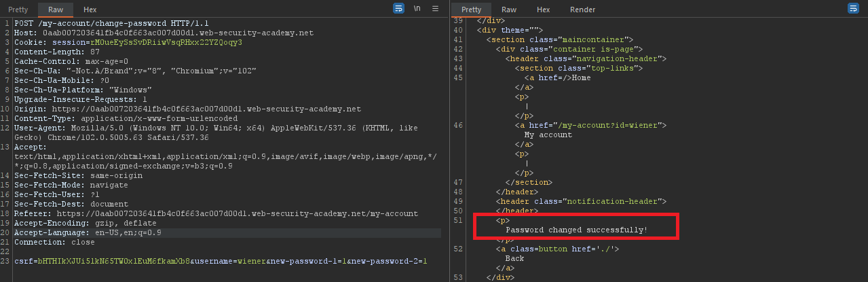Click "Password changed successfully!" response text
868x282 pixels.
577,230
